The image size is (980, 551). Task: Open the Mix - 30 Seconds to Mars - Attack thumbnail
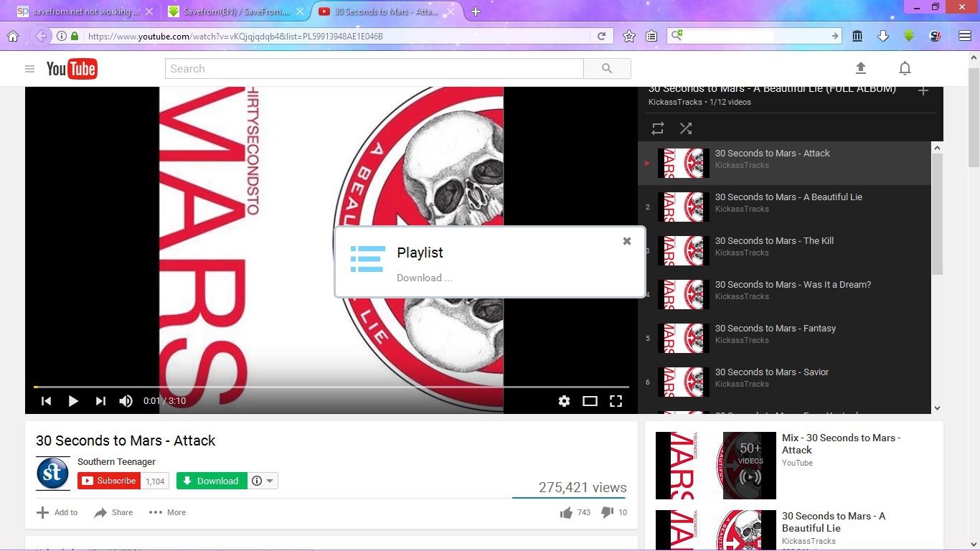click(716, 466)
